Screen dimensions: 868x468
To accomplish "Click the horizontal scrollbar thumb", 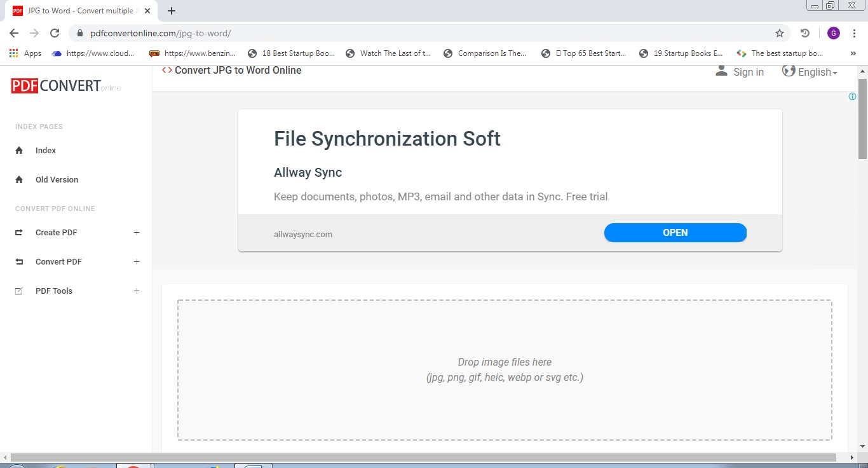I will point(423,457).
